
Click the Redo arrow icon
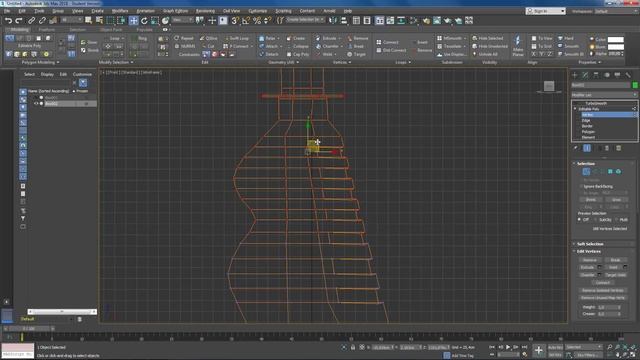click(19, 20)
